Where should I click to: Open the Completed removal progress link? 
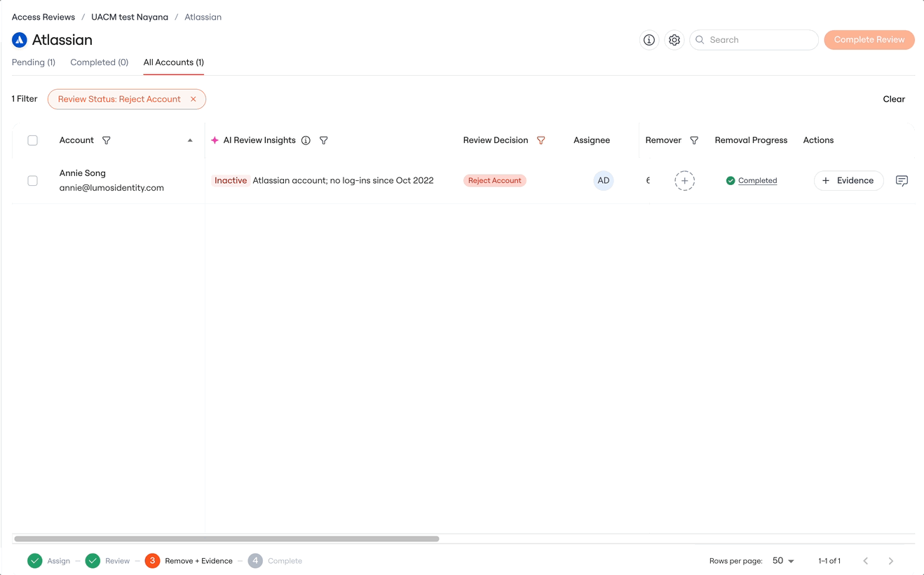[x=757, y=181]
